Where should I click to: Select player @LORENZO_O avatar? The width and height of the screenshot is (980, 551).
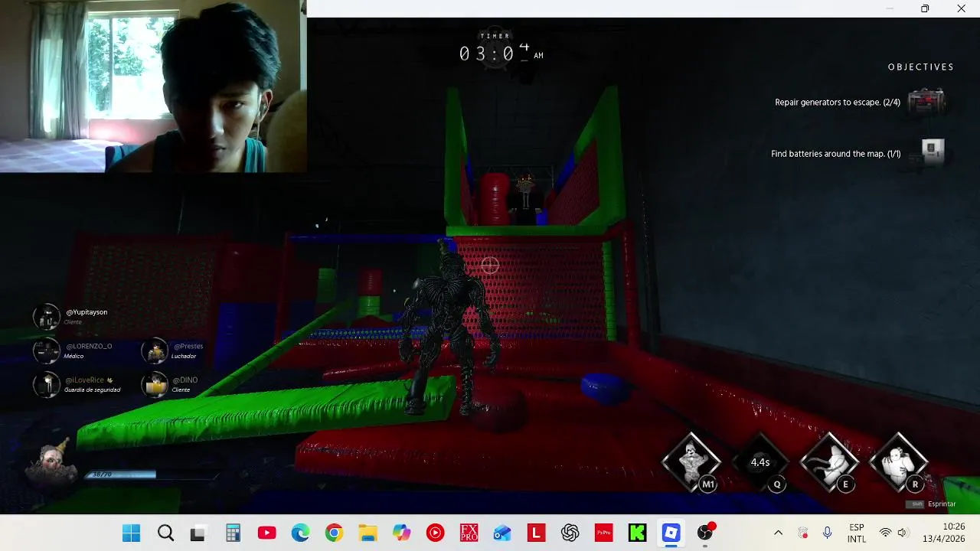[x=47, y=350]
